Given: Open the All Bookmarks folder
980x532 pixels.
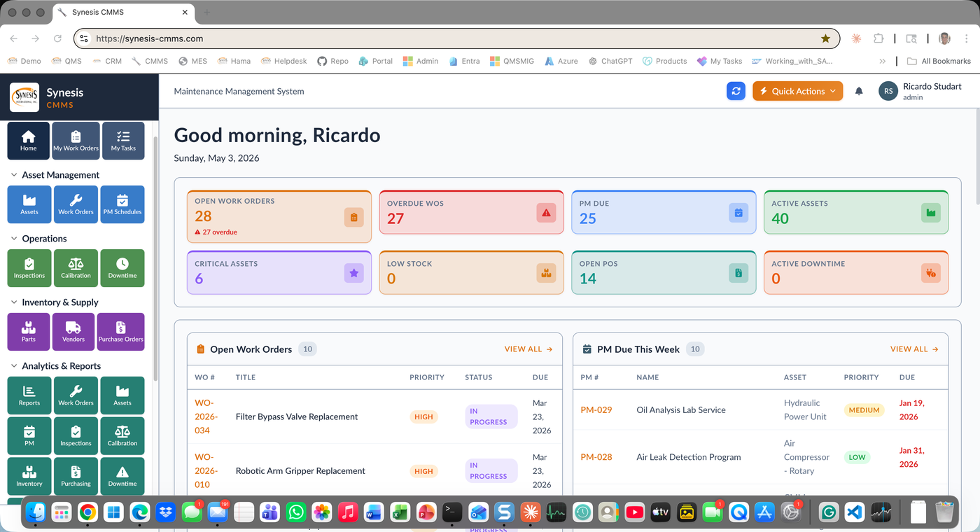Looking at the screenshot, I should tap(939, 61).
